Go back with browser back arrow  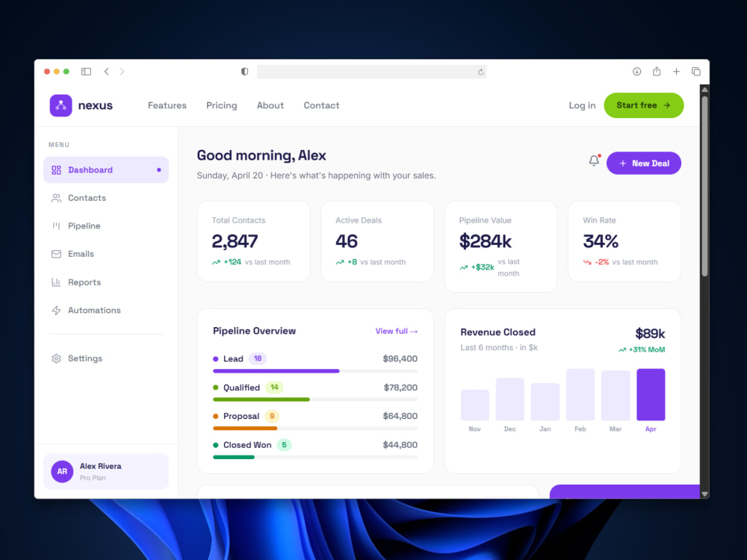(x=107, y=72)
